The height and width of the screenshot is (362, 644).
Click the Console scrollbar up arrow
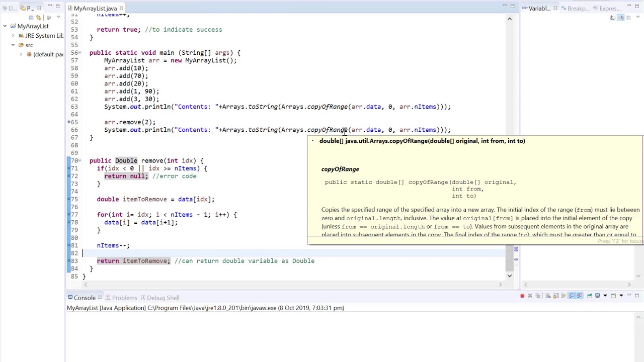[638, 317]
